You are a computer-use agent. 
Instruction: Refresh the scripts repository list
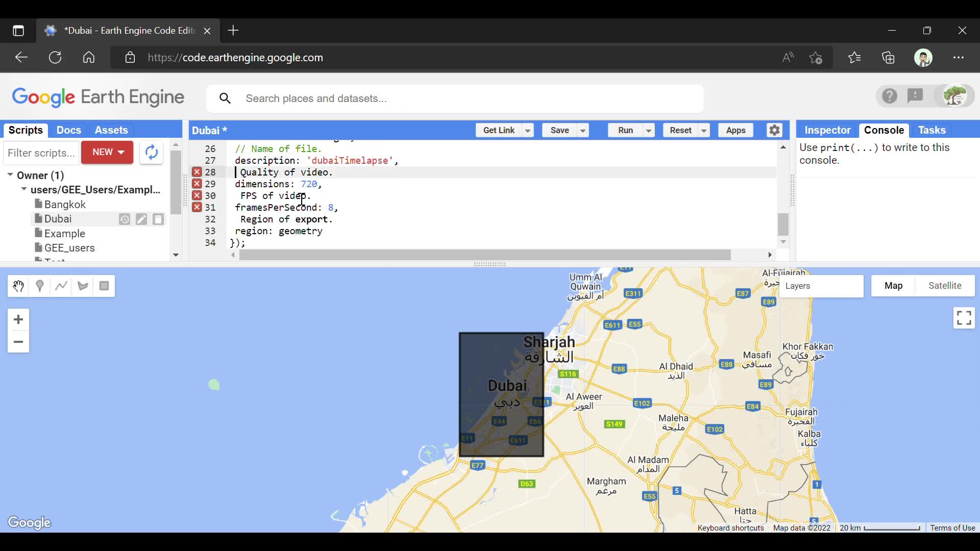click(151, 152)
